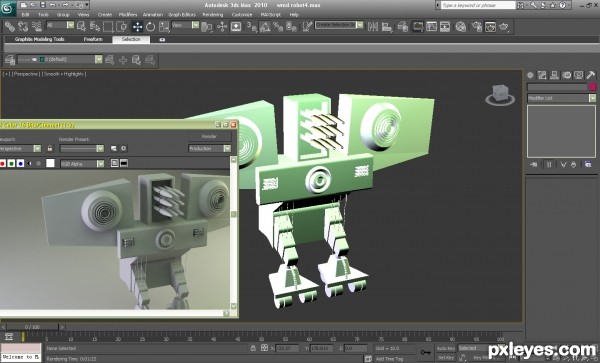Switch to the Modify command panel
This screenshot has height=363, width=600.
[542, 75]
